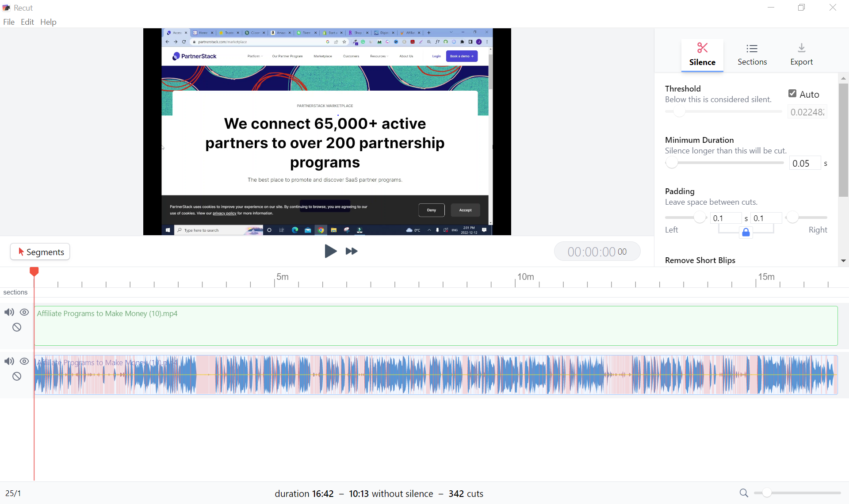Open the File menu
849x504 pixels.
click(x=9, y=22)
